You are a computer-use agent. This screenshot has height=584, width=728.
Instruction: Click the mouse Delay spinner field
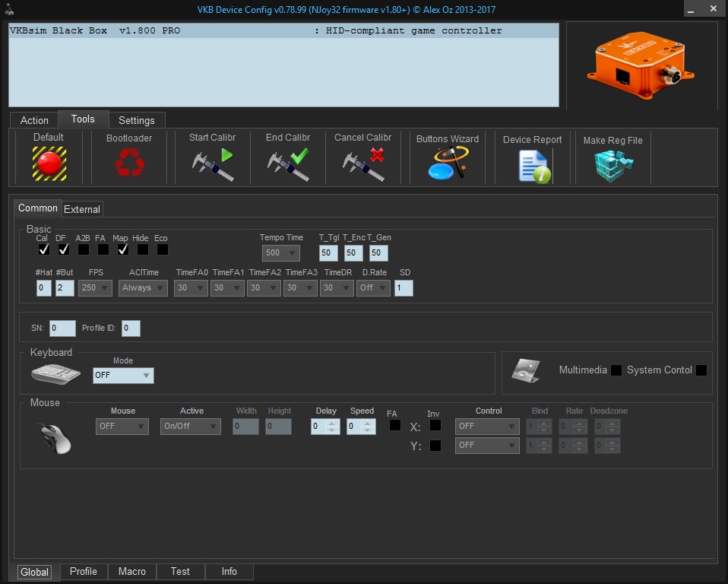pyautogui.click(x=325, y=427)
